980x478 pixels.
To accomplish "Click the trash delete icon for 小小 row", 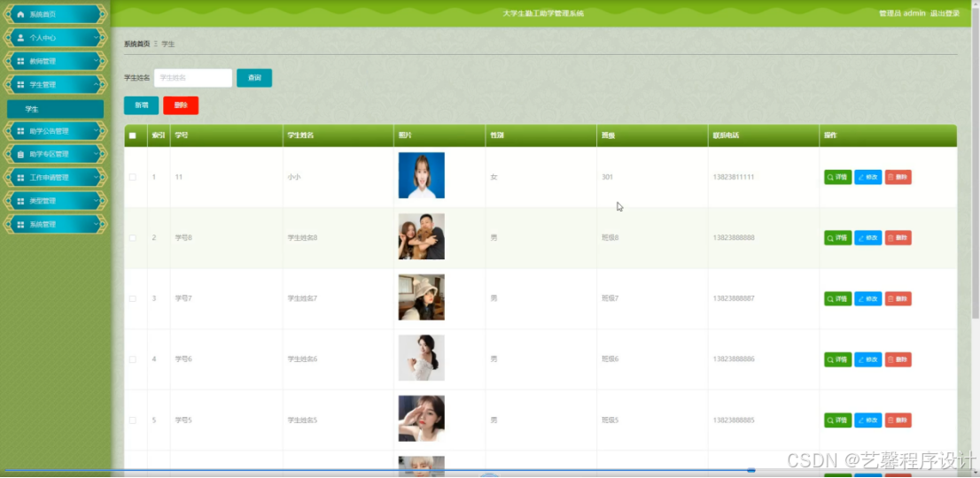I will (x=891, y=177).
